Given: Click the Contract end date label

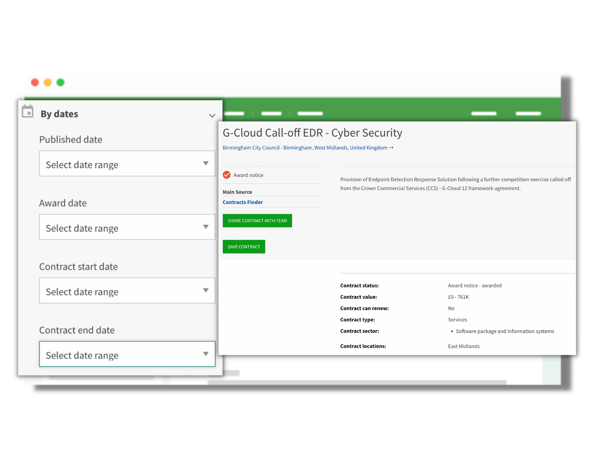Looking at the screenshot, I should (x=77, y=330).
